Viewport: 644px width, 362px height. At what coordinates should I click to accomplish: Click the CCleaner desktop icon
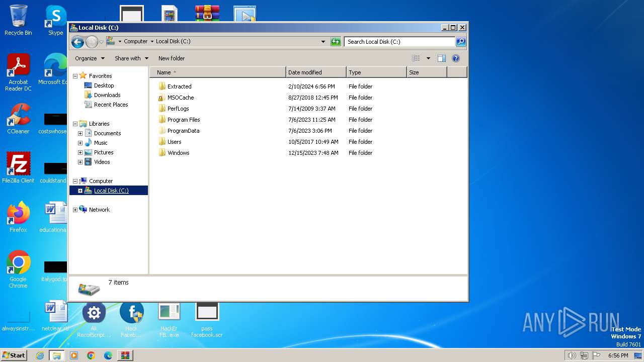pos(18,119)
